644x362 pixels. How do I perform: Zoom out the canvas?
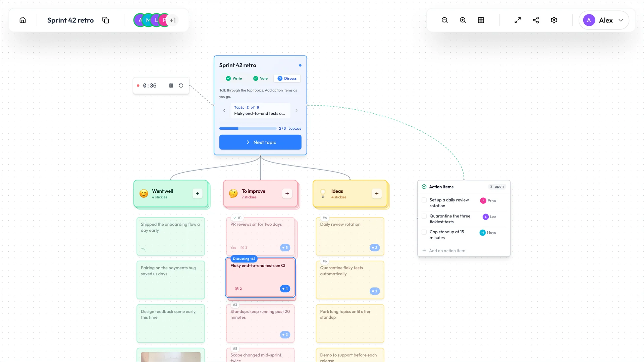[x=445, y=20]
